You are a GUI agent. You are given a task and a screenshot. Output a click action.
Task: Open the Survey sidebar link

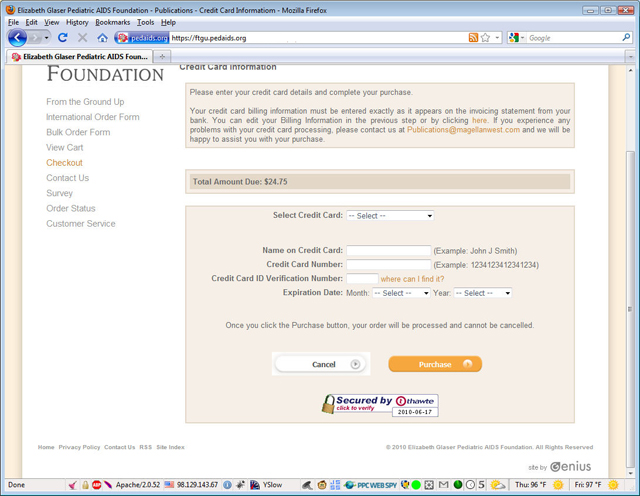tap(59, 193)
